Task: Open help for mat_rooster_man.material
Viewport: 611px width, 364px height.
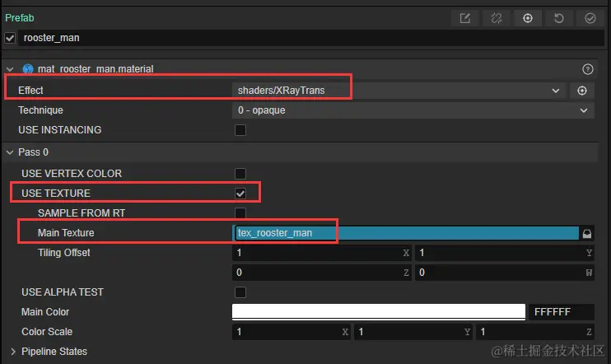Action: (588, 69)
